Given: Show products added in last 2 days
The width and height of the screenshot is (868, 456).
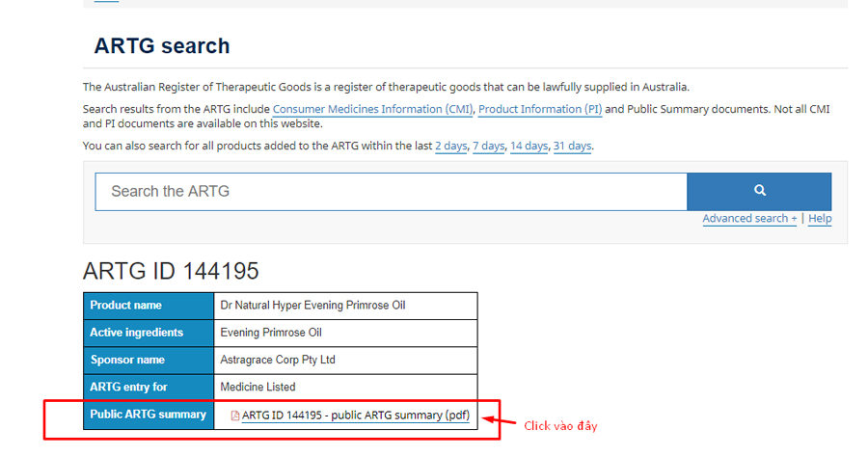Looking at the screenshot, I should pyautogui.click(x=450, y=147).
